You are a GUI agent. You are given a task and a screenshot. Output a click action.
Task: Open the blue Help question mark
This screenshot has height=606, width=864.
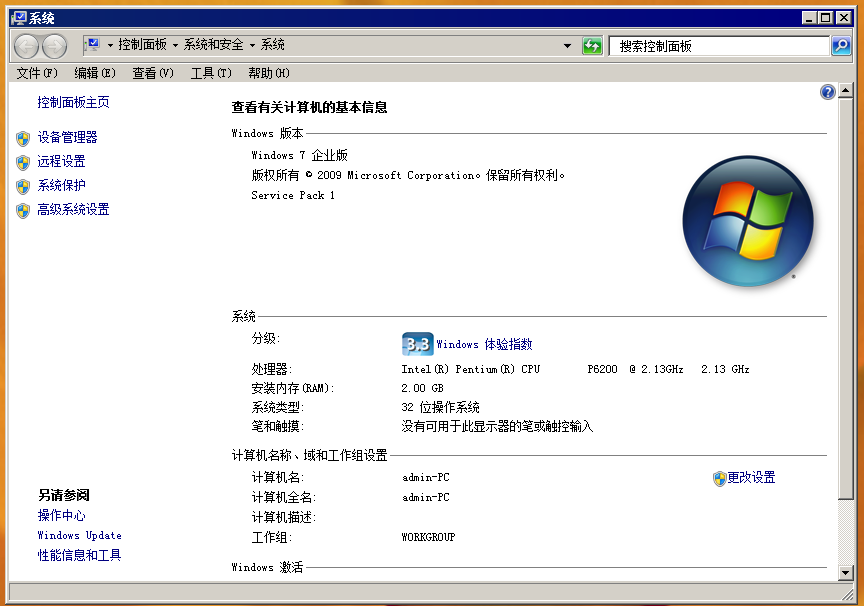point(827,92)
